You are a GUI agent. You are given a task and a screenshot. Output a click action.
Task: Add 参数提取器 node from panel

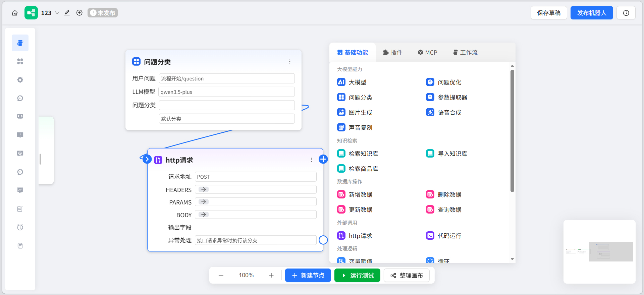[x=446, y=97]
